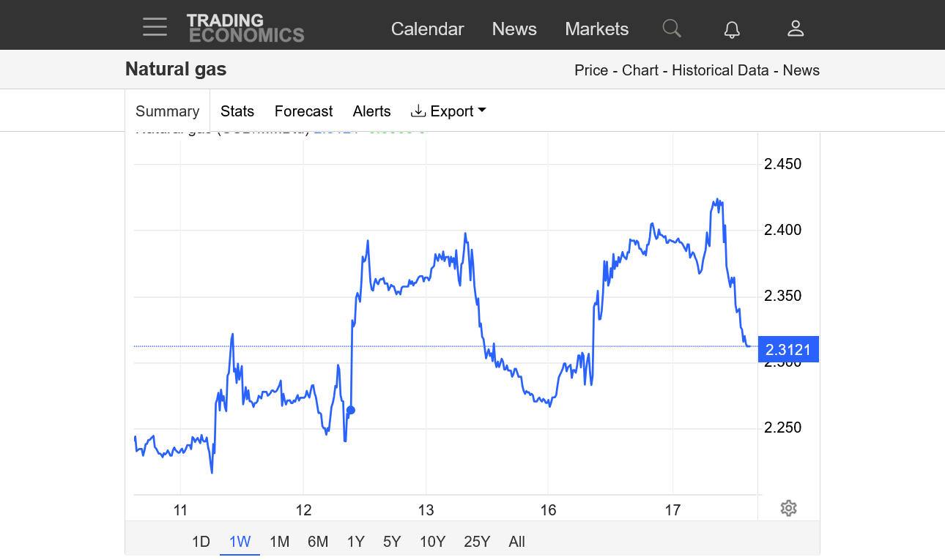The width and height of the screenshot is (945, 560).
Task: Open the hamburger navigation menu
Action: (155, 28)
